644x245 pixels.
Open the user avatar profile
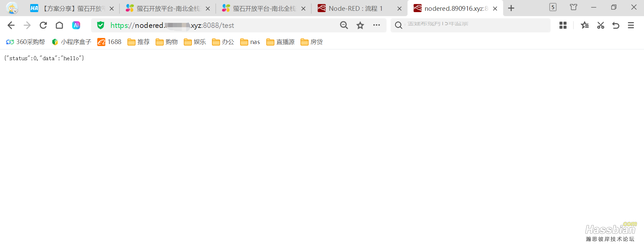click(x=12, y=8)
